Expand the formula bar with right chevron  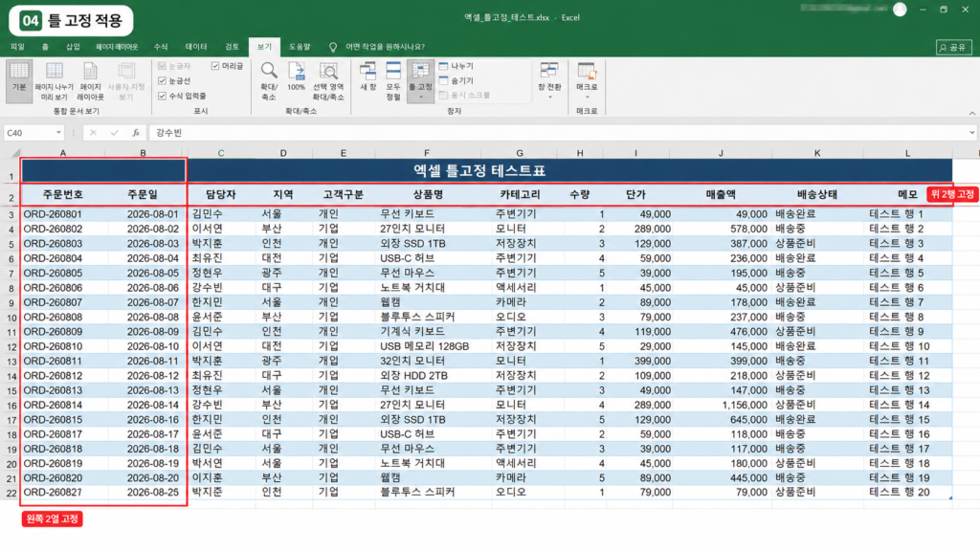click(972, 132)
